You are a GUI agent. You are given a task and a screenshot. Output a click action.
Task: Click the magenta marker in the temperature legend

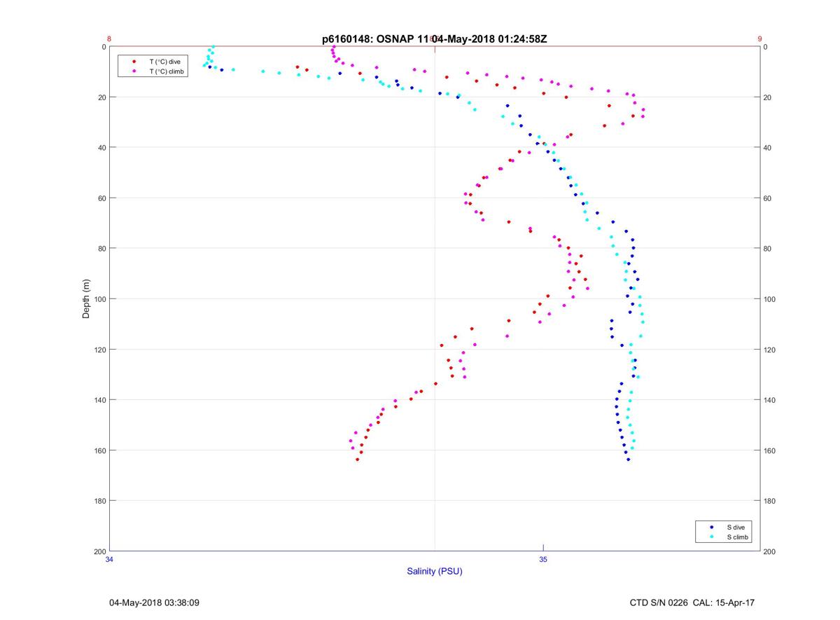(134, 71)
